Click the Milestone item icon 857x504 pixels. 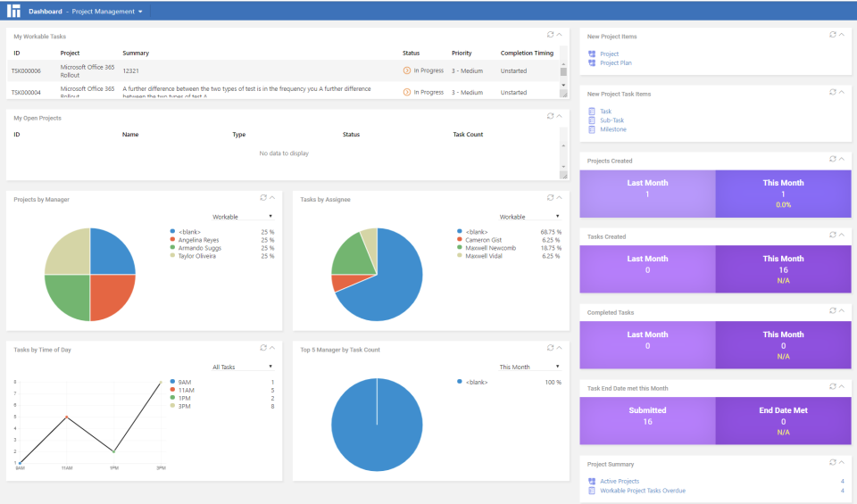pos(592,129)
